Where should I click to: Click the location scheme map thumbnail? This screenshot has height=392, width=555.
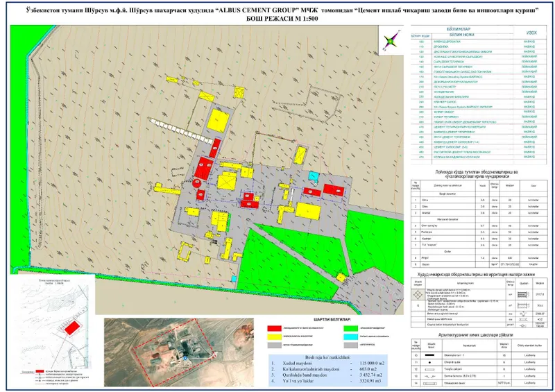(54, 324)
